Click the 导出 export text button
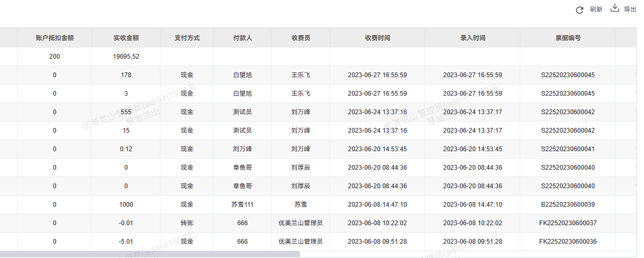This screenshot has width=644, height=258. tap(630, 10)
